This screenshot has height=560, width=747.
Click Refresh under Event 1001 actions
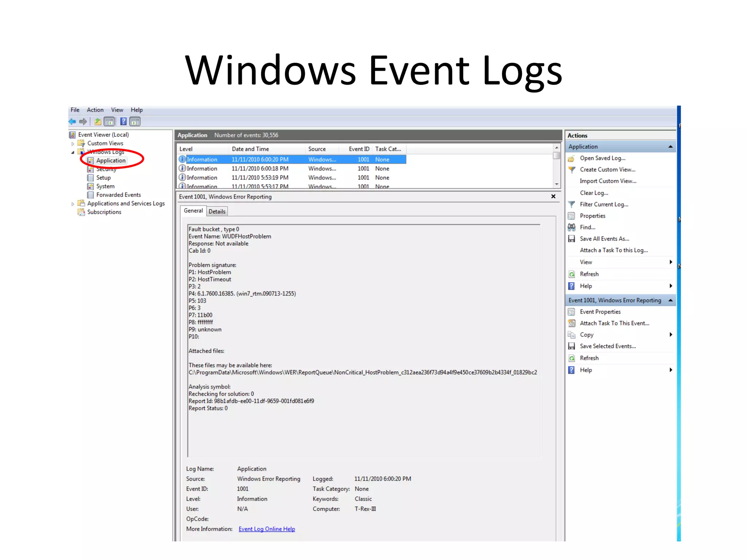coord(589,358)
